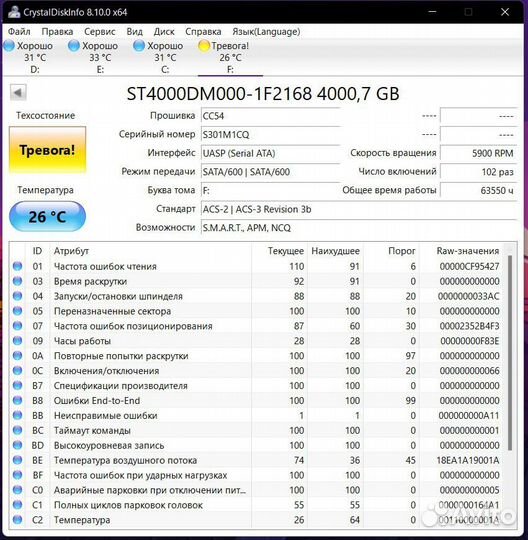The image size is (528, 540).
Task: Click the Стандарт field ACS-2 | ACS-3 Revision 3b
Action: [358, 209]
